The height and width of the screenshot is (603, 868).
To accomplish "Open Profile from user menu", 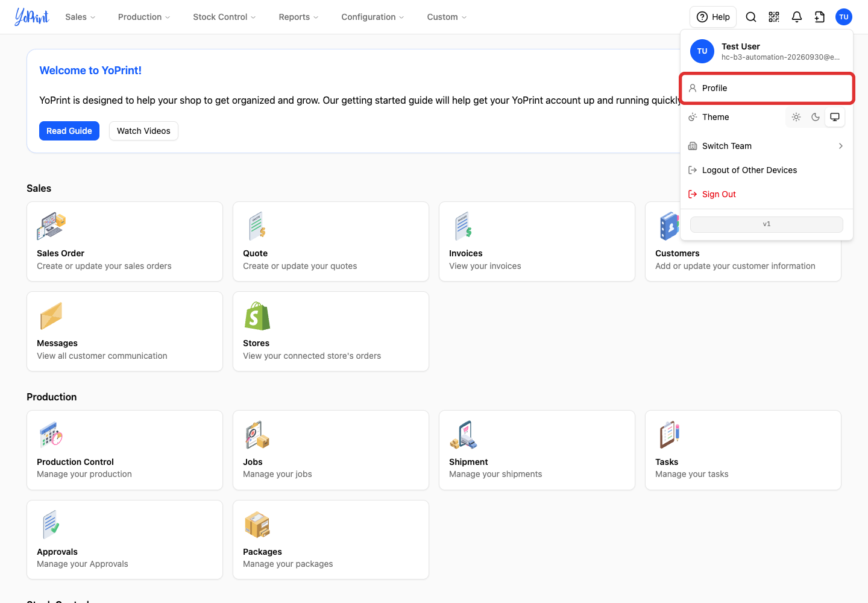I will (x=767, y=88).
